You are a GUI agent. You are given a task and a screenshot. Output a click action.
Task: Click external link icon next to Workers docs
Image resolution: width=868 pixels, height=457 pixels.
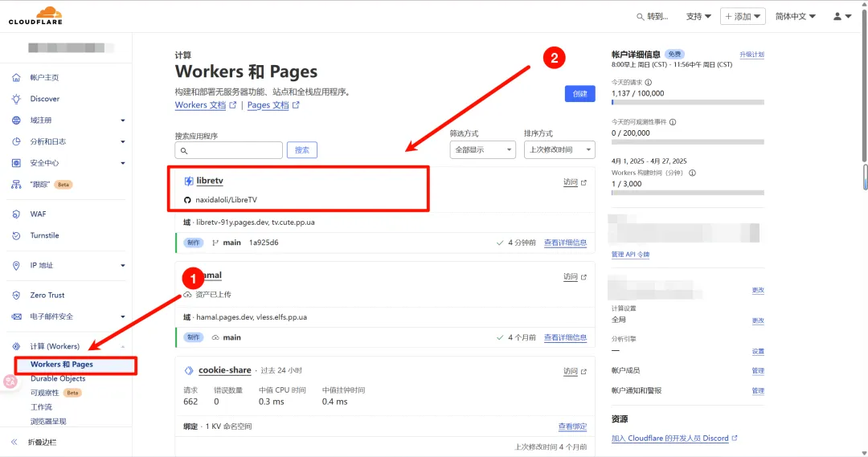tap(233, 105)
